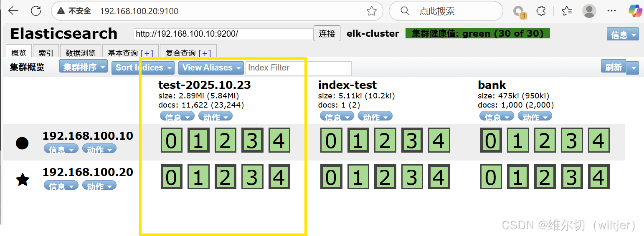644x236 pixels.
Task: Select shard 0 of index-test on 192.168.100.10
Action: pyautogui.click(x=331, y=141)
